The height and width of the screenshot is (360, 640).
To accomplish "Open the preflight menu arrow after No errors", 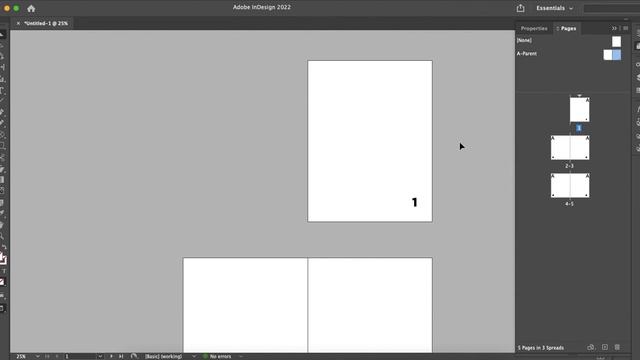I will (x=241, y=356).
